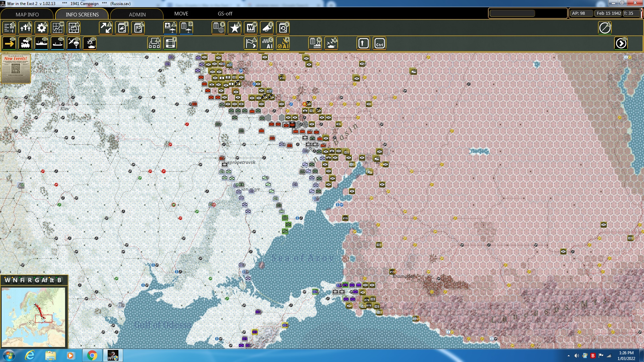The image size is (644, 362).
Task: Click the Fixed/frame icon (F)
Action: 170,43
